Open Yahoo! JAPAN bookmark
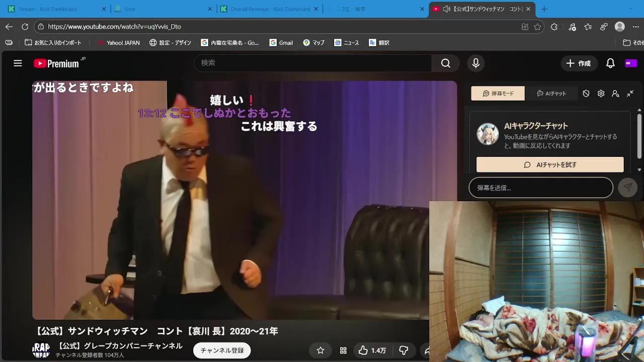 tap(118, 43)
